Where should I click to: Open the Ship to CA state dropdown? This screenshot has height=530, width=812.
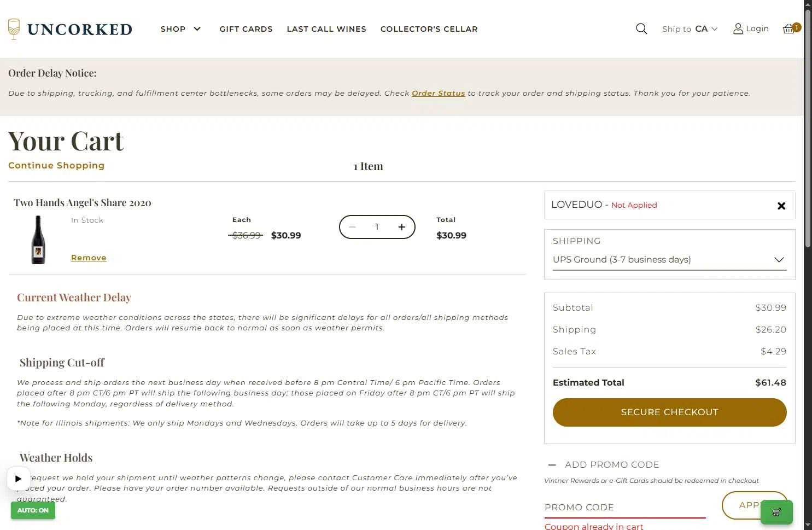click(x=690, y=29)
